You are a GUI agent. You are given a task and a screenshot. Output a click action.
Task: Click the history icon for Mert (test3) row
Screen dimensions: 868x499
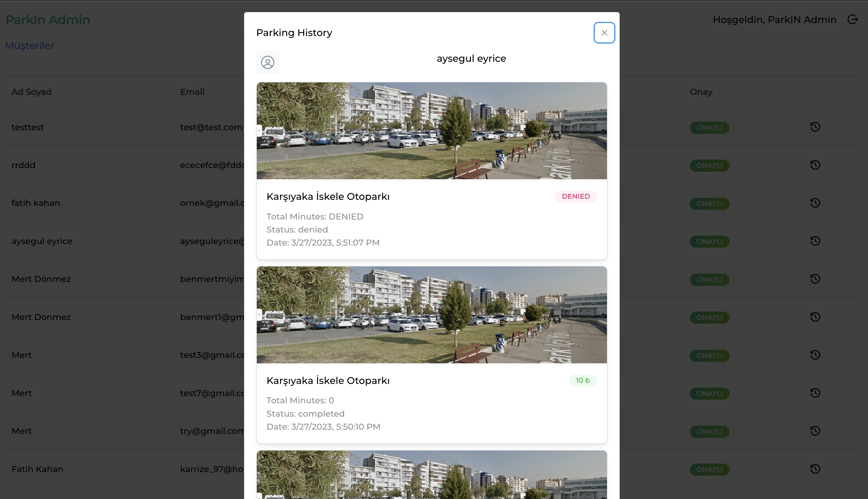816,355
